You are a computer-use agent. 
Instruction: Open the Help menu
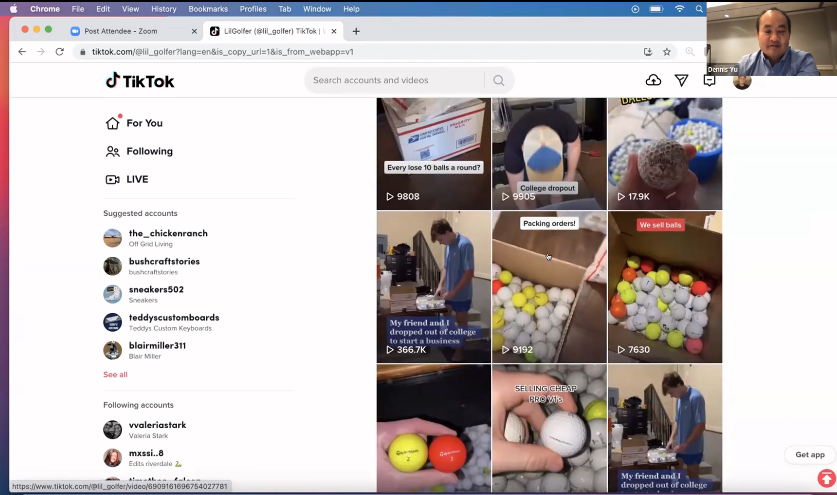coord(351,9)
